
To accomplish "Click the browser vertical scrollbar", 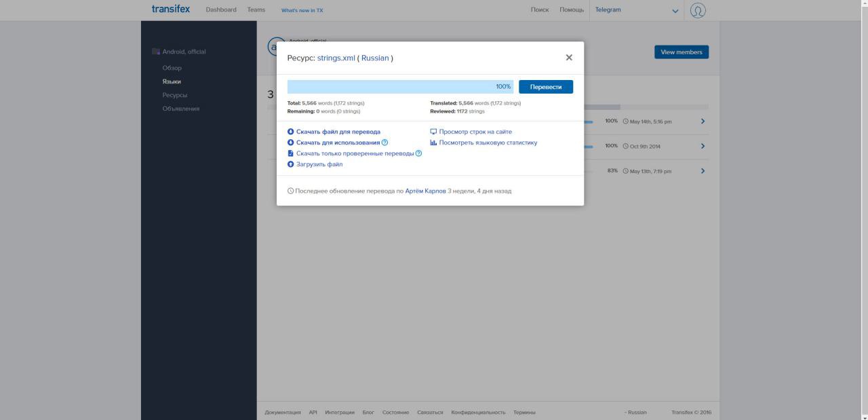I will tap(863, 210).
